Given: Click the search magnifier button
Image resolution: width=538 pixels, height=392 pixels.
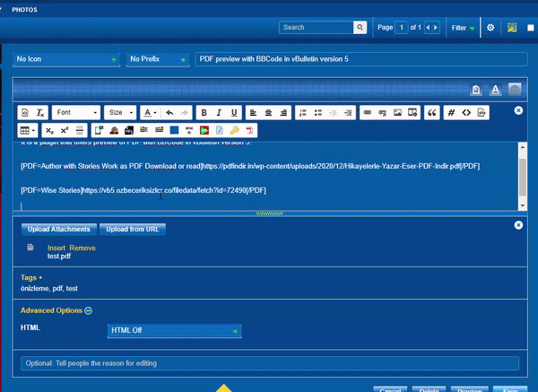Looking at the screenshot, I should [x=360, y=28].
